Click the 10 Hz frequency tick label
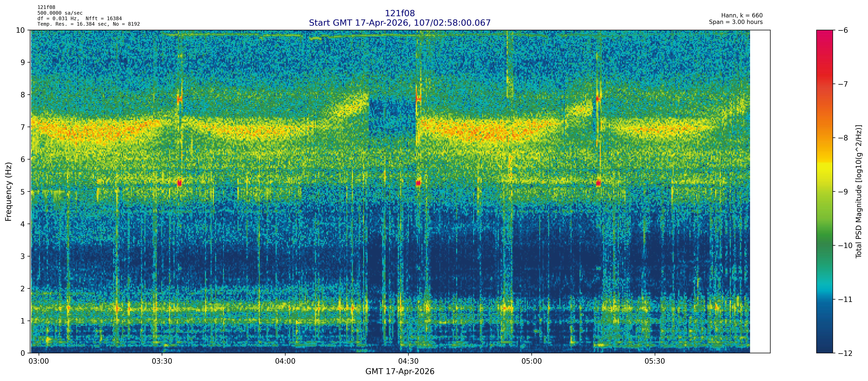The width and height of the screenshot is (868, 381). click(x=20, y=30)
